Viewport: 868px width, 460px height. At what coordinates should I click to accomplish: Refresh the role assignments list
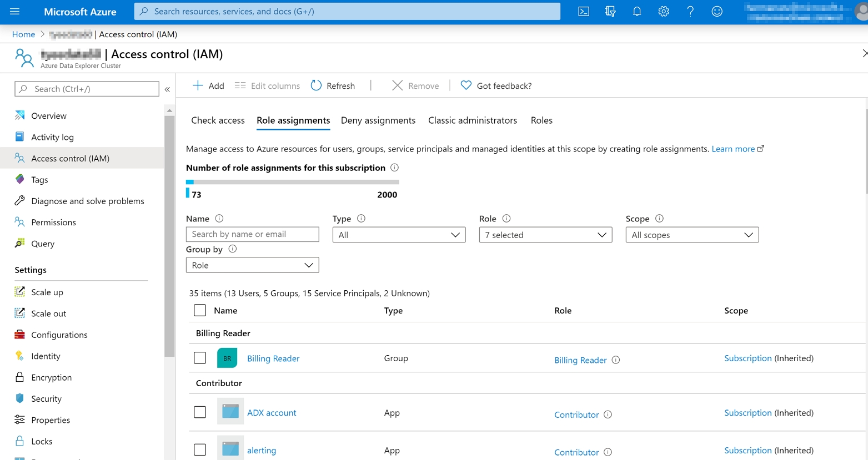[x=333, y=85]
